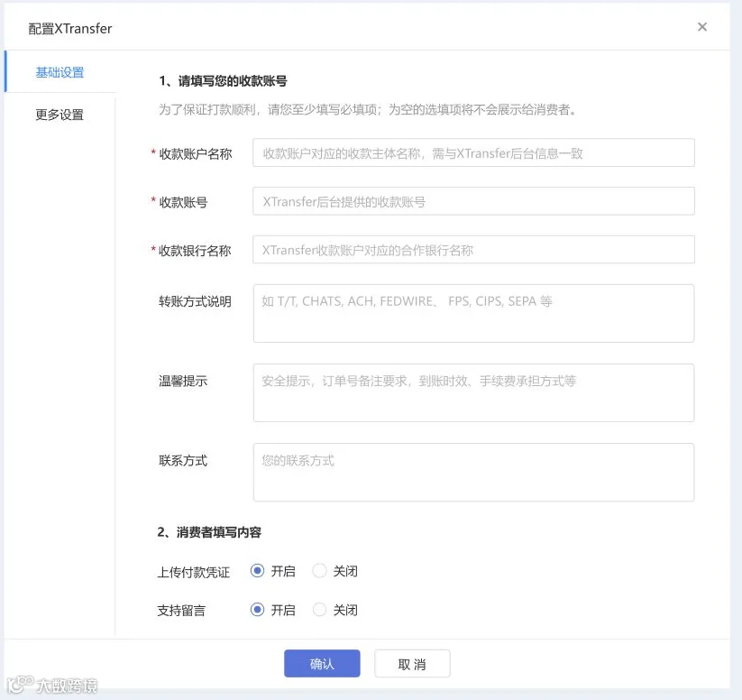The height and width of the screenshot is (700, 742).
Task: Confirm settings with the 确认 button
Action: pos(322,664)
